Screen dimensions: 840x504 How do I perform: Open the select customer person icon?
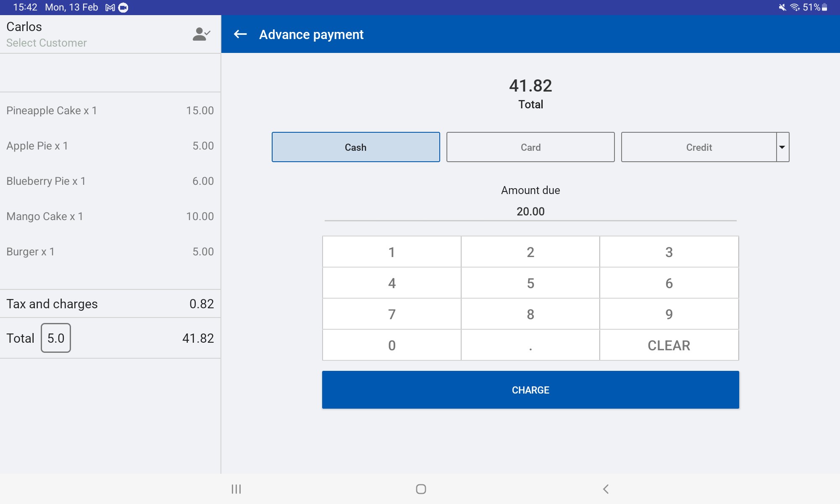(x=201, y=34)
